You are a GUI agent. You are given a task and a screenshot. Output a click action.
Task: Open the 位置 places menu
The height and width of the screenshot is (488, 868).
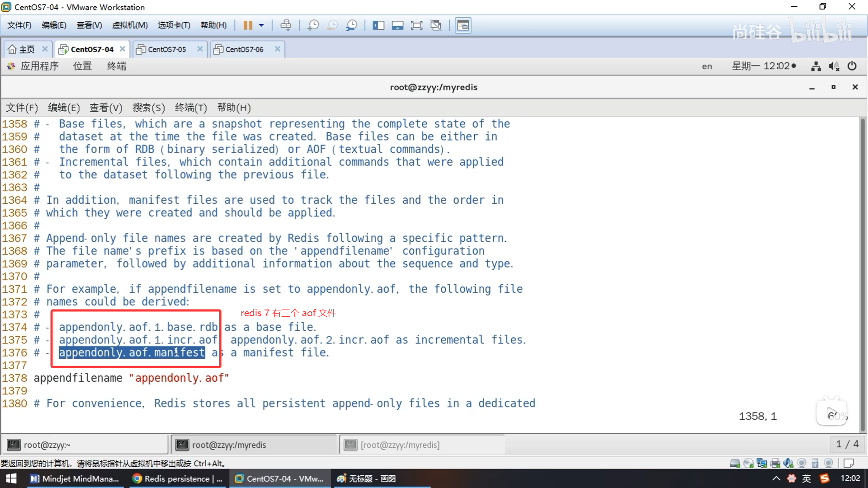pos(82,66)
